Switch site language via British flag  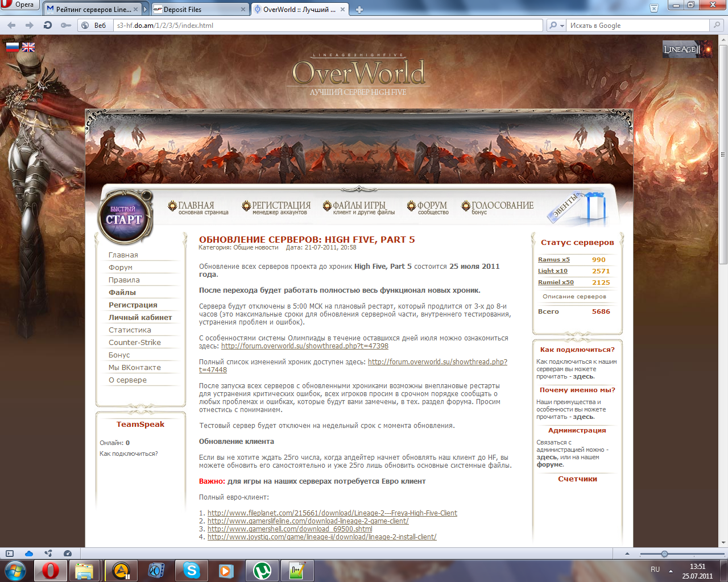28,48
